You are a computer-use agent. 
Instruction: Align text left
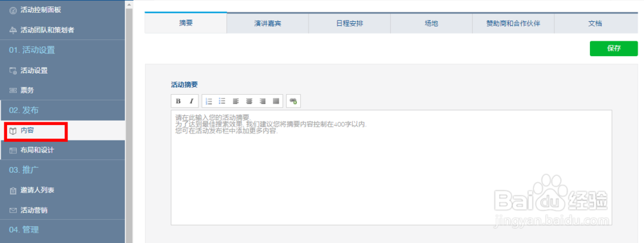click(x=236, y=101)
